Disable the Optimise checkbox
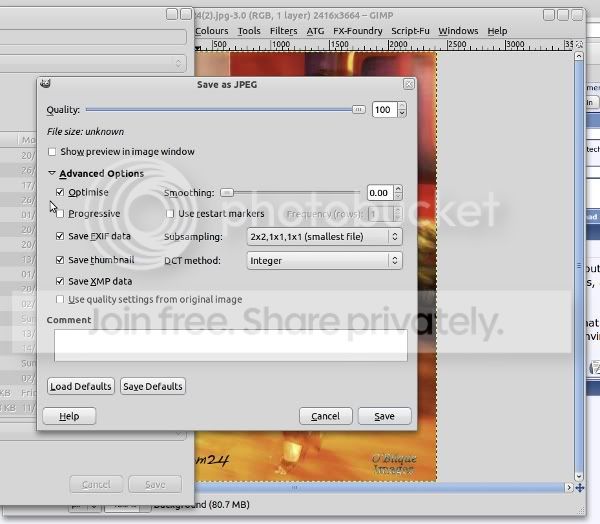Screen dimensions: 600x524 click(x=61, y=192)
